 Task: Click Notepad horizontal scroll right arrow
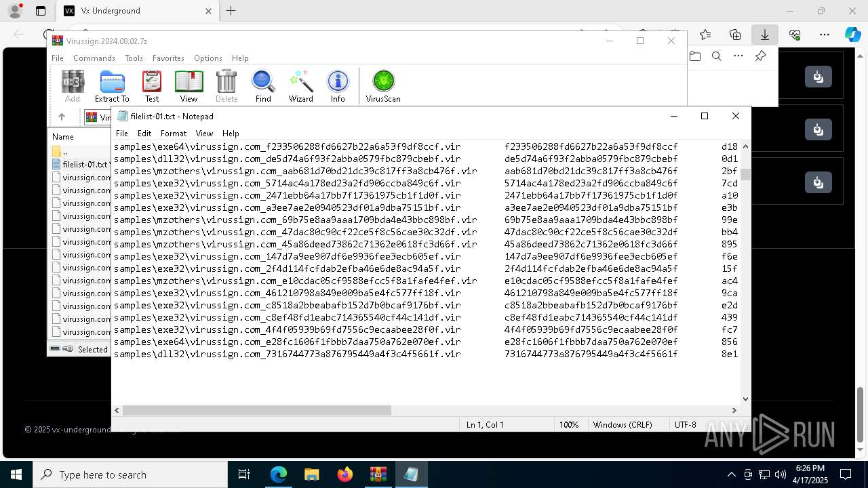tap(734, 410)
